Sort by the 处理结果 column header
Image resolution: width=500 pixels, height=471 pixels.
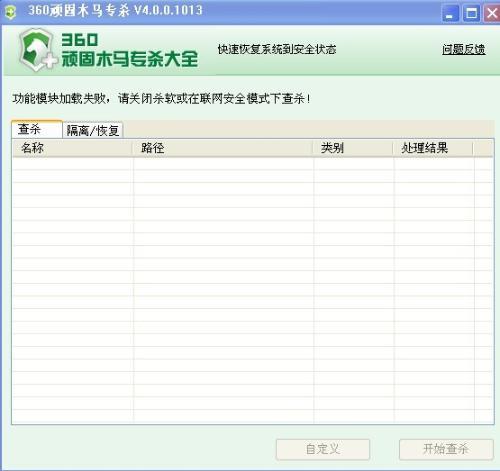(x=433, y=148)
